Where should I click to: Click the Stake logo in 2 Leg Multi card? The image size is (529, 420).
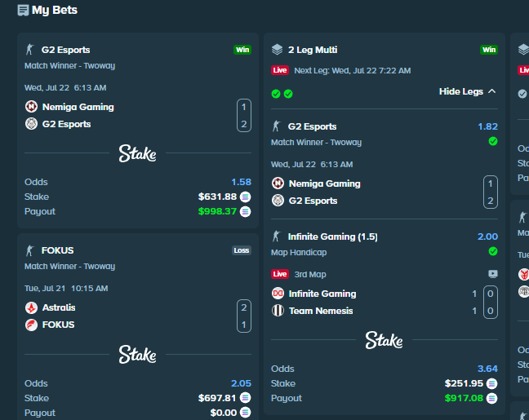click(384, 340)
